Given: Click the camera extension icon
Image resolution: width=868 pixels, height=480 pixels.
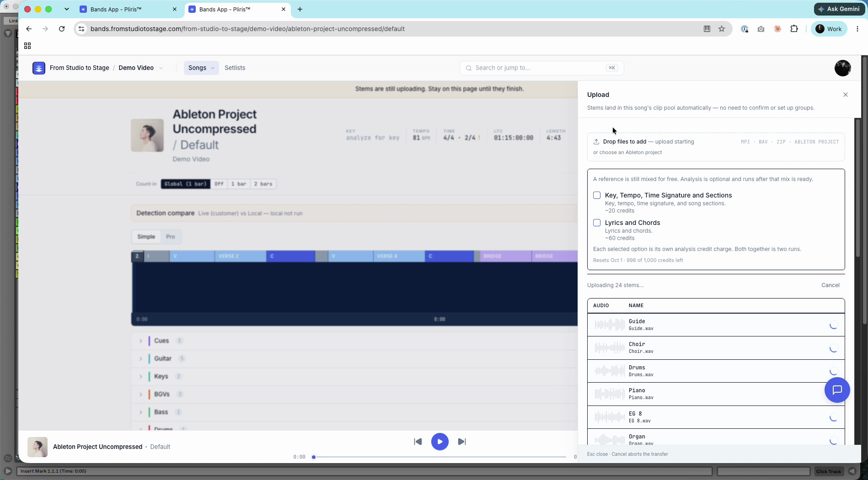Looking at the screenshot, I should click(x=761, y=29).
